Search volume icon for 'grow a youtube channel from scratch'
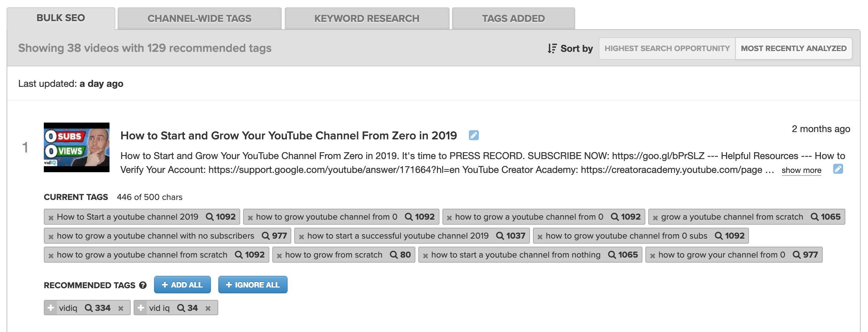The height and width of the screenshot is (332, 868). tap(814, 217)
